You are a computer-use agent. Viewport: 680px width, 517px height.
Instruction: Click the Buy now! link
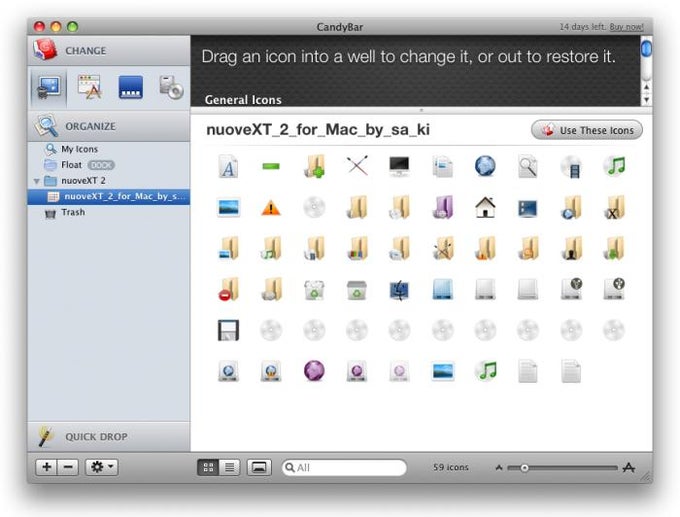point(626,27)
